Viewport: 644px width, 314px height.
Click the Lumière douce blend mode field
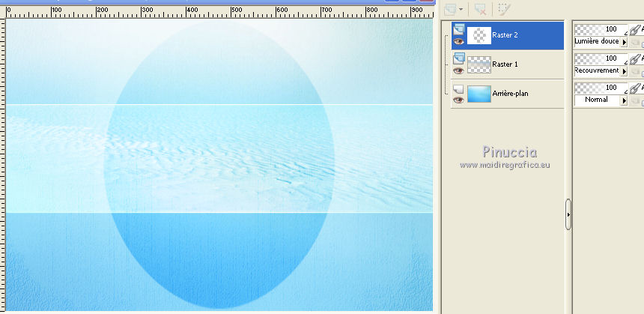pos(597,41)
